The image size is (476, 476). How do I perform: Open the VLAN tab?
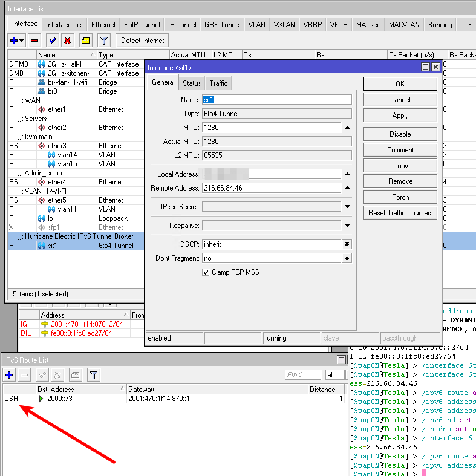(x=257, y=25)
